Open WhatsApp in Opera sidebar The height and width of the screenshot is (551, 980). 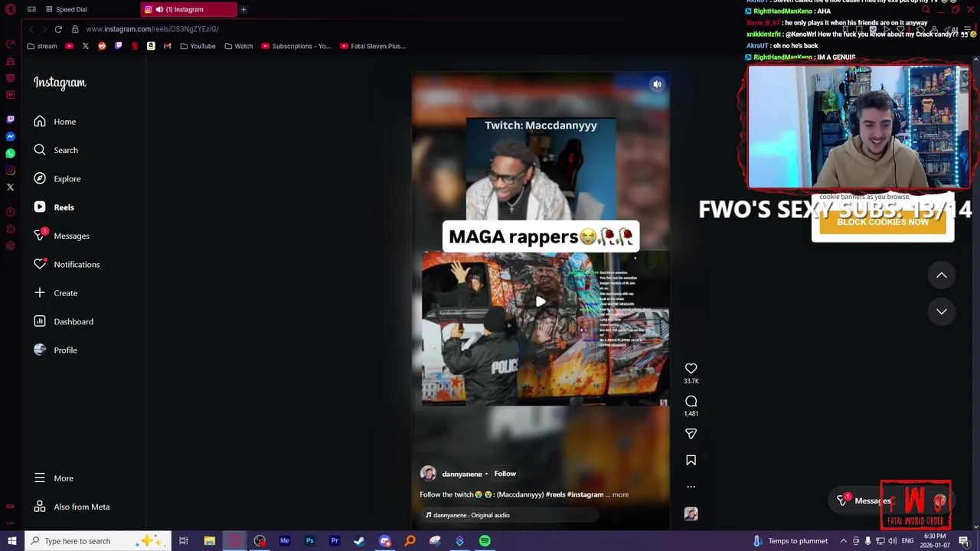(10, 154)
